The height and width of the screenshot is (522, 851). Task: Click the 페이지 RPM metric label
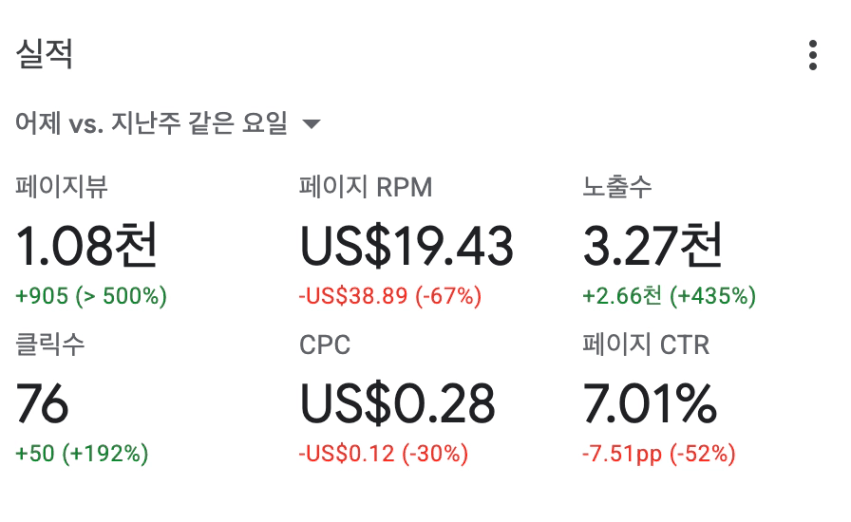365,187
